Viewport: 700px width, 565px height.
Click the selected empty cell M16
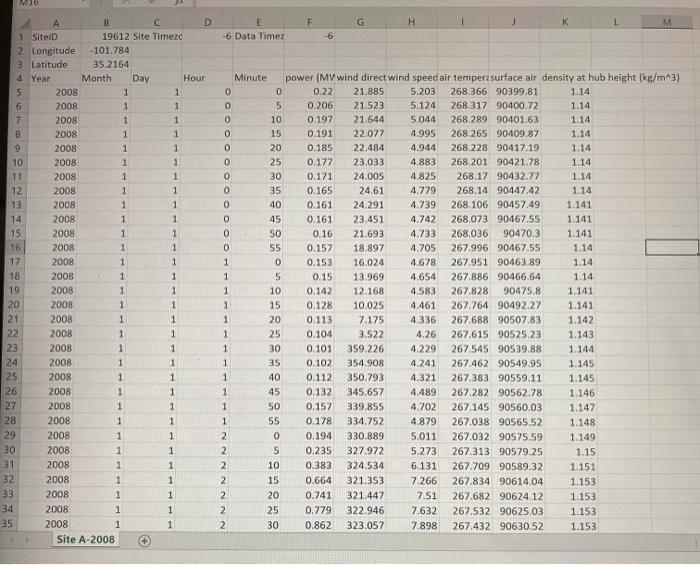point(672,247)
